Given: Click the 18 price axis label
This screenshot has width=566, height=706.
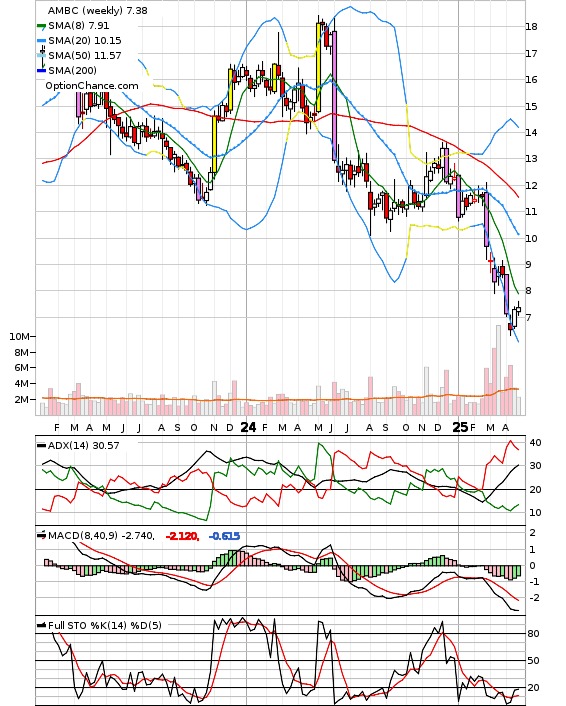Looking at the screenshot, I should tap(531, 27).
